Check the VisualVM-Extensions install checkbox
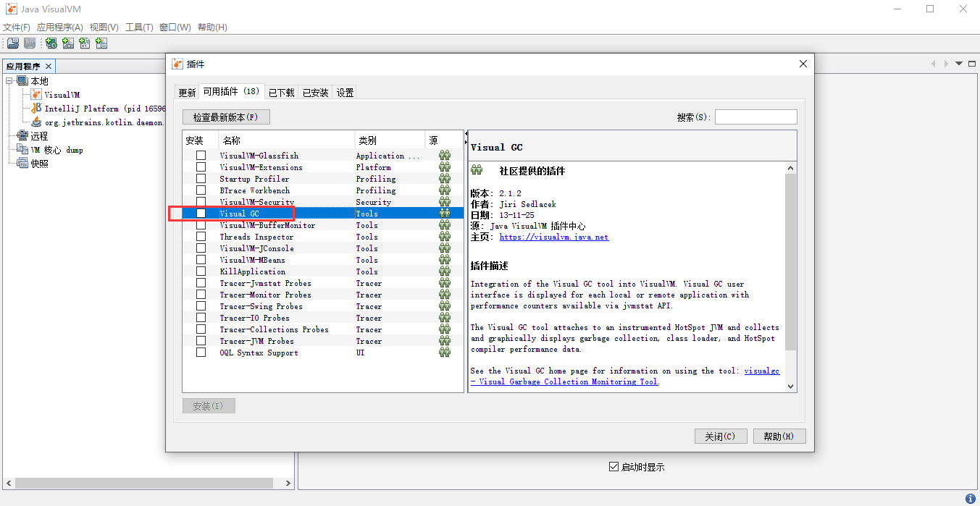 (x=201, y=167)
